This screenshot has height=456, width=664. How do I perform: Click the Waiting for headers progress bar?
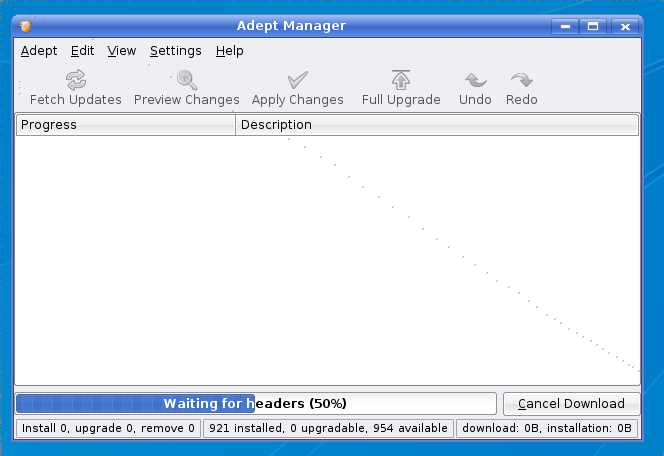coord(255,404)
